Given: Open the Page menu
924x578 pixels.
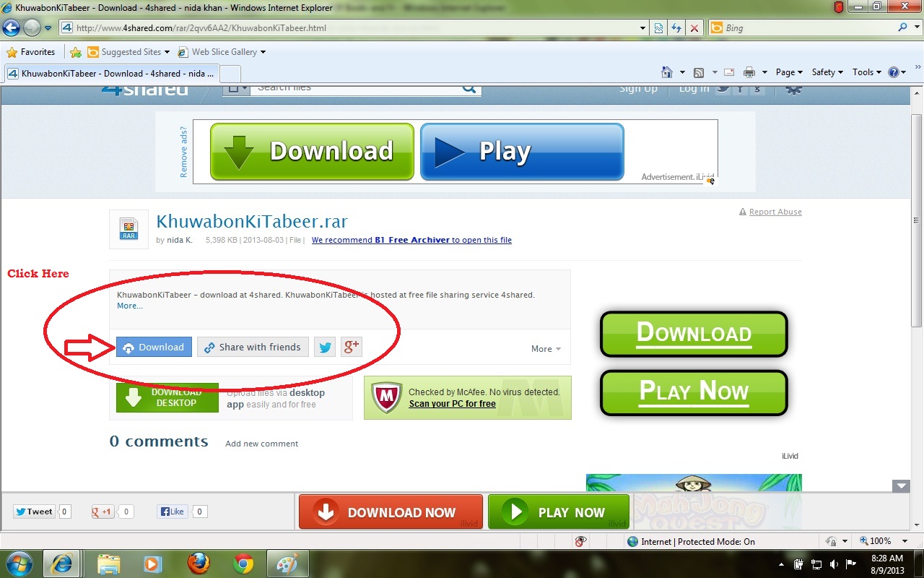Looking at the screenshot, I should pos(790,72).
